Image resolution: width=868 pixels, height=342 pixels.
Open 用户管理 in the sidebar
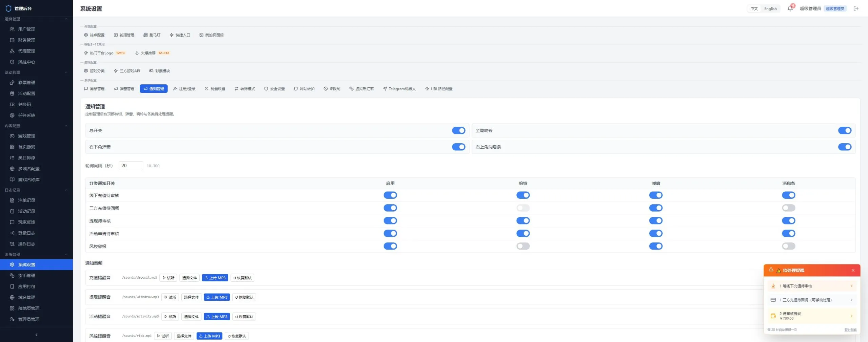[x=36, y=29]
